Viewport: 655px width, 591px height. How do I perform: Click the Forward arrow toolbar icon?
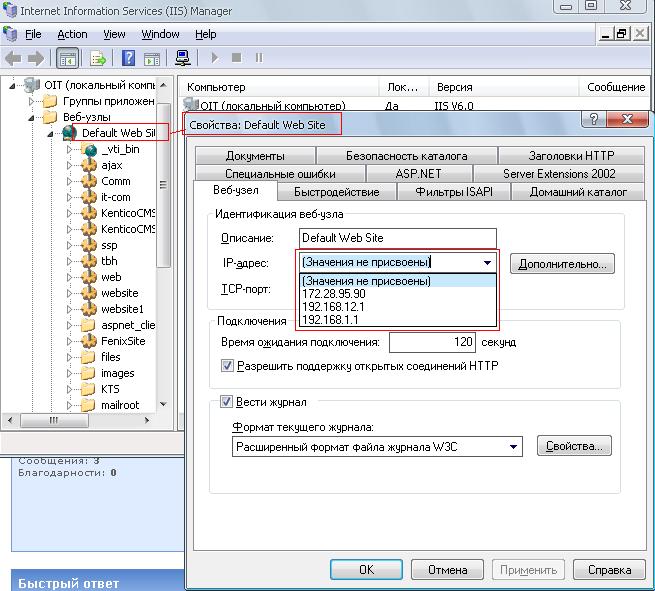pos(36,58)
